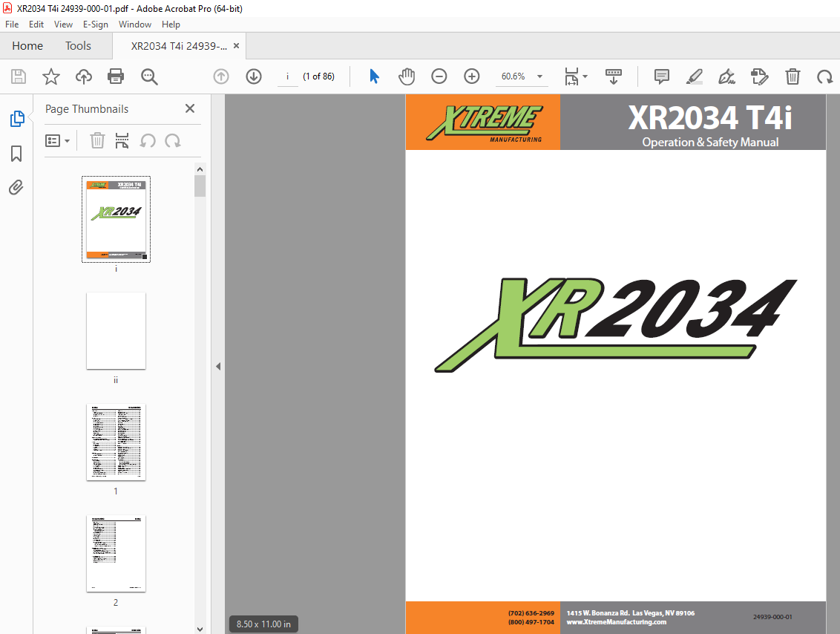This screenshot has width=840, height=634.
Task: Click the Operation & Safety Manual heading
Action: [710, 142]
